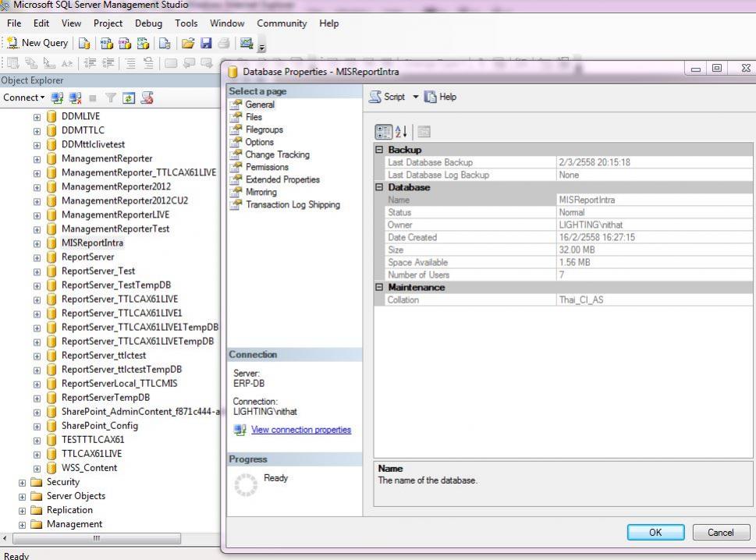Click the Save disk icon in toolbar

click(206, 44)
